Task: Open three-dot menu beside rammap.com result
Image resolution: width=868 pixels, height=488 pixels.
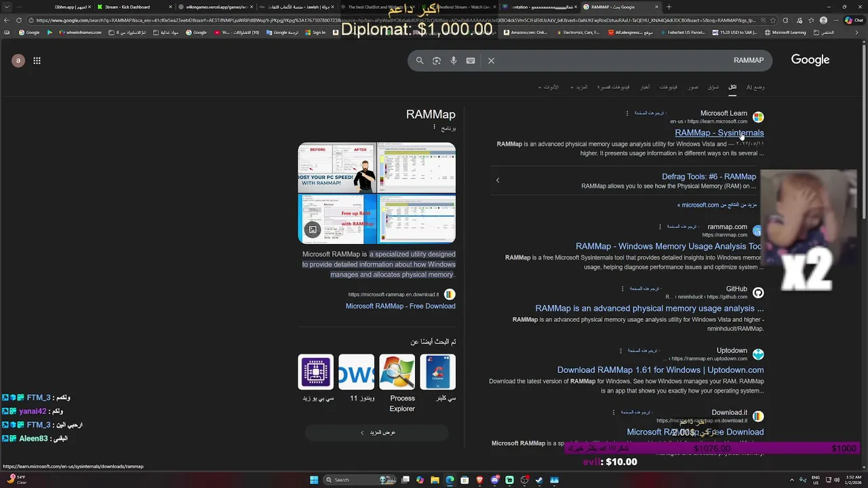Action: coord(660,226)
